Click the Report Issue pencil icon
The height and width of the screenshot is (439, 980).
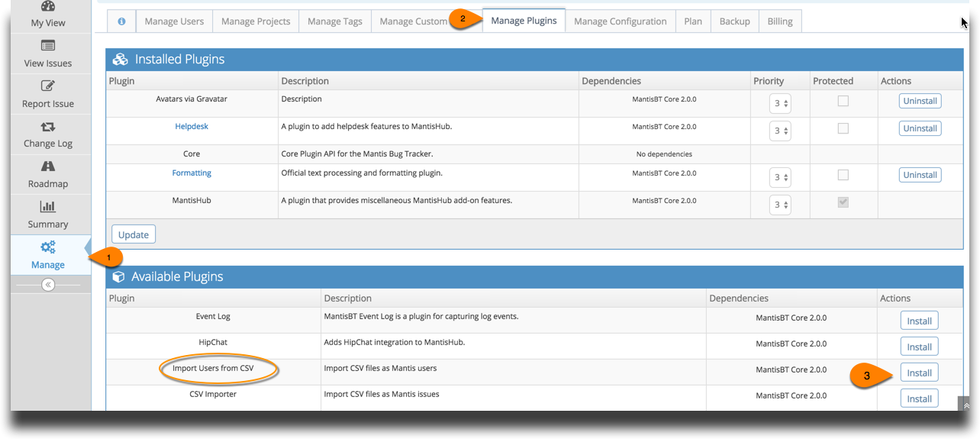click(48, 86)
